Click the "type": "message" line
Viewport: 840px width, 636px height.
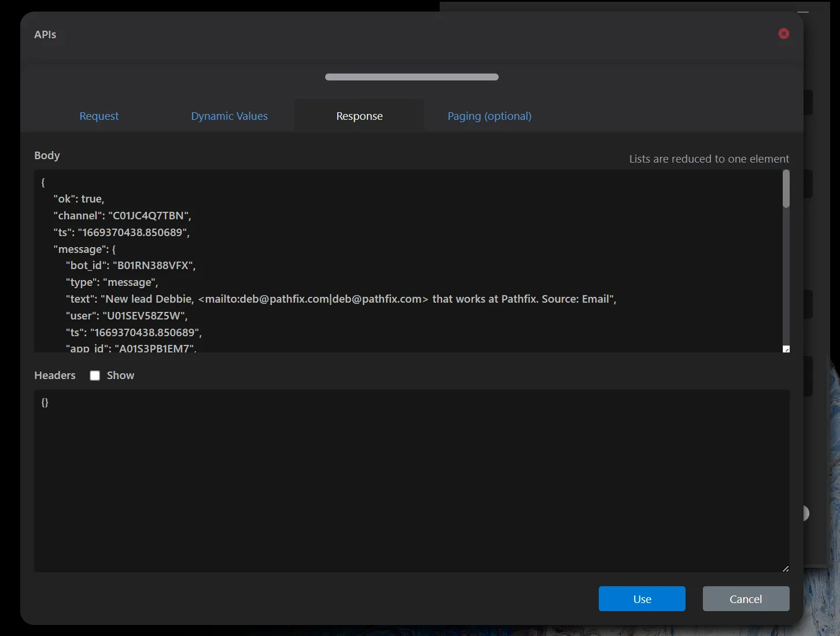click(x=112, y=282)
